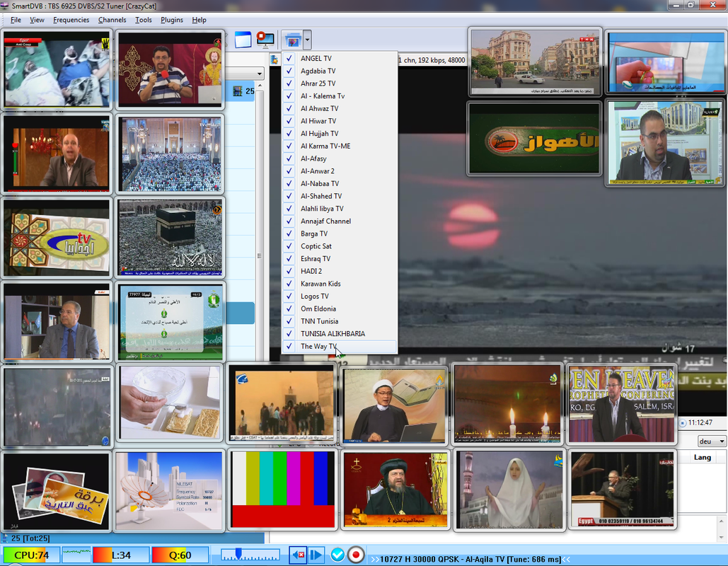Click the blue play arrow in status bar
Screen dimensions: 728x566
coord(316,555)
